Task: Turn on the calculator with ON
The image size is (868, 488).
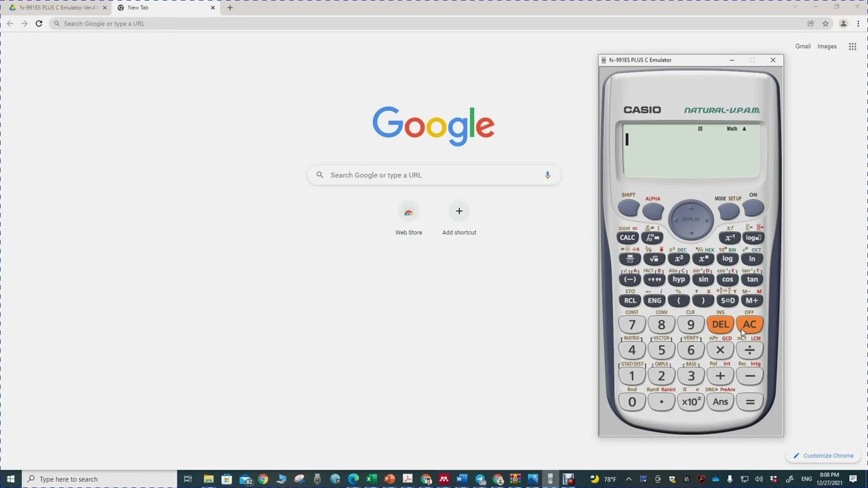Action: click(753, 208)
